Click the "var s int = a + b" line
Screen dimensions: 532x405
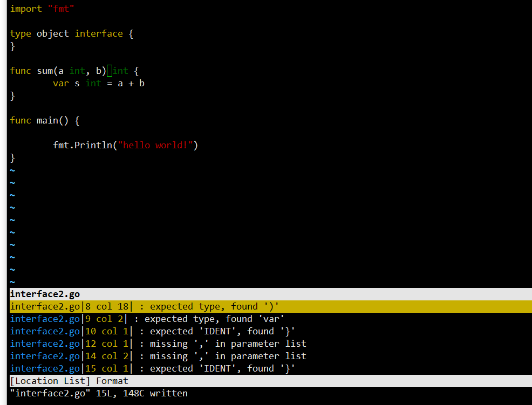99,84
